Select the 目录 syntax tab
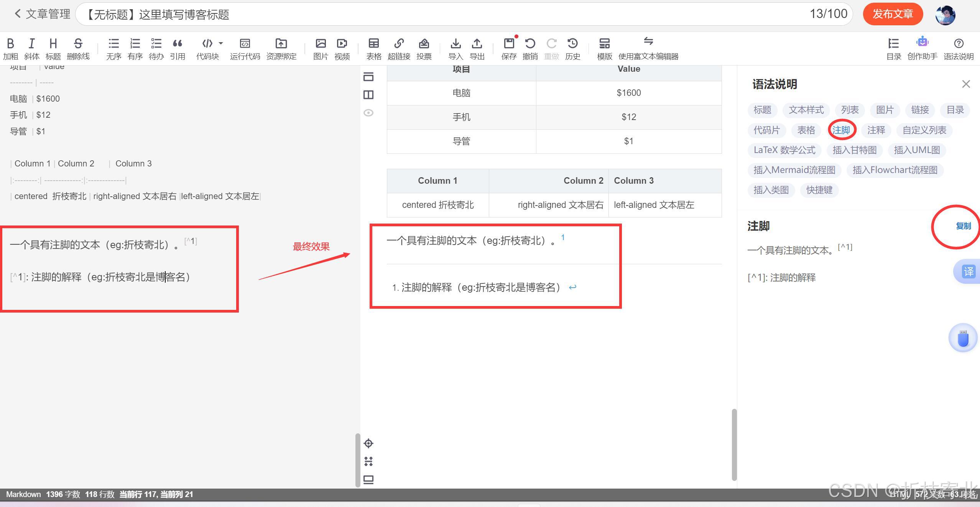This screenshot has height=507, width=980. [955, 110]
